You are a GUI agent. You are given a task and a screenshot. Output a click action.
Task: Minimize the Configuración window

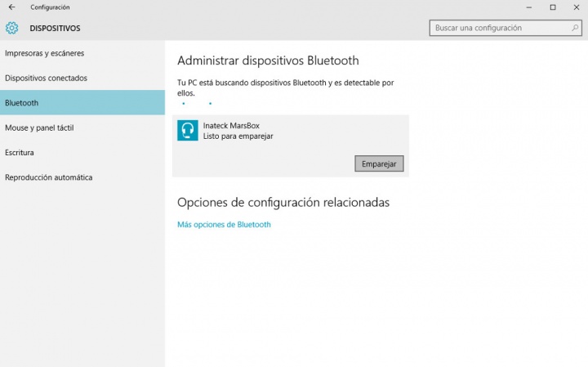[x=529, y=7]
